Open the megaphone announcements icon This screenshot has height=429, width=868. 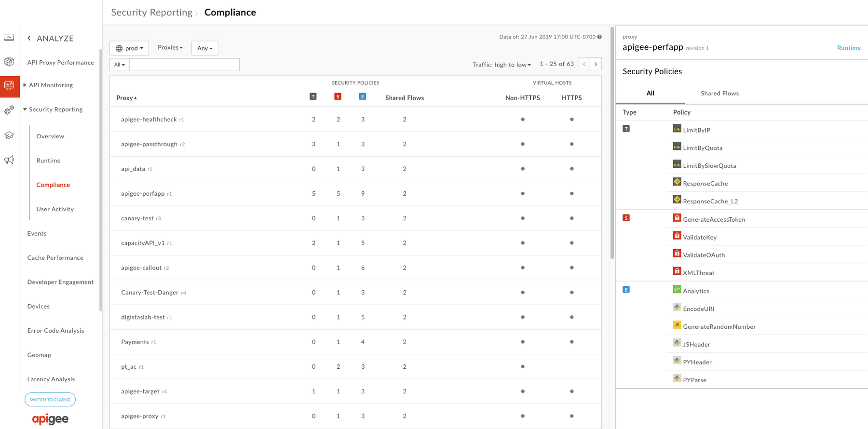click(x=9, y=160)
